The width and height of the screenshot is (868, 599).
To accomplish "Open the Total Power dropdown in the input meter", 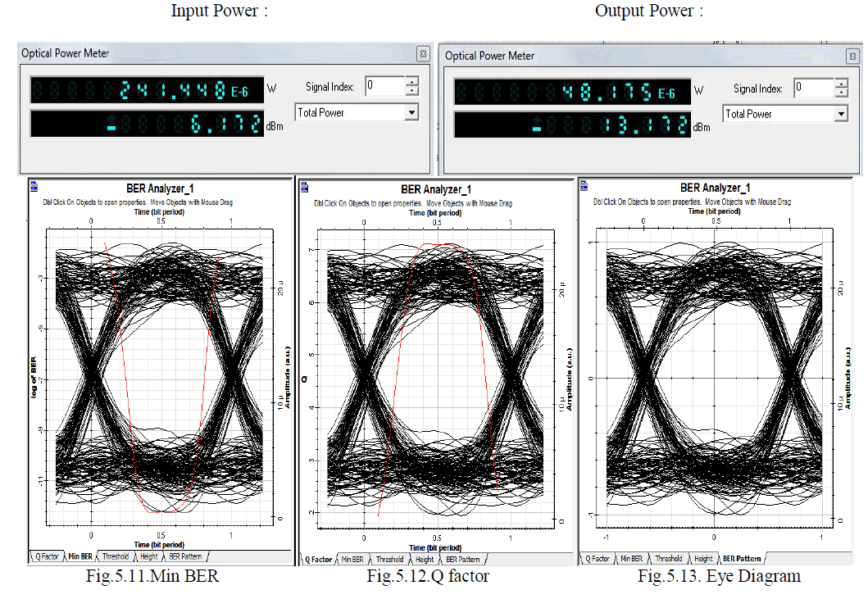I will (x=411, y=112).
